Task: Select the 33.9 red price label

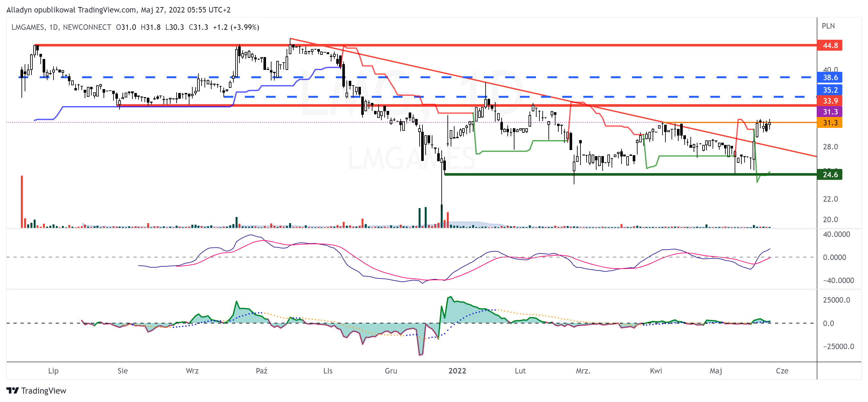Action: 830,101
